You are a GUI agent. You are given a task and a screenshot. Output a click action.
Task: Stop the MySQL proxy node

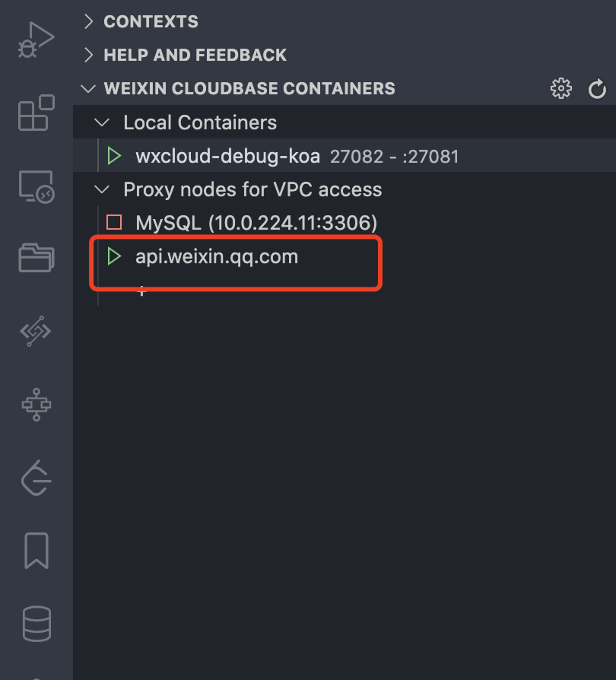(114, 223)
